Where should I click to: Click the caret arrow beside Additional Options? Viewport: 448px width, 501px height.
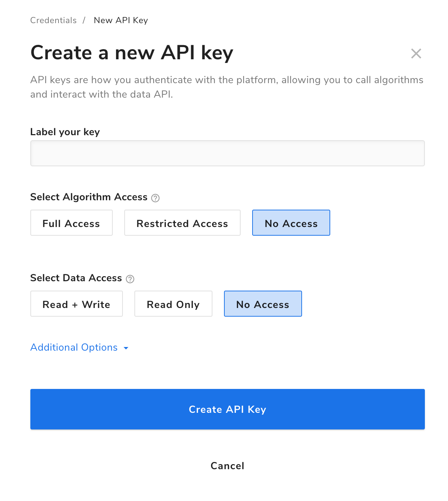click(126, 348)
